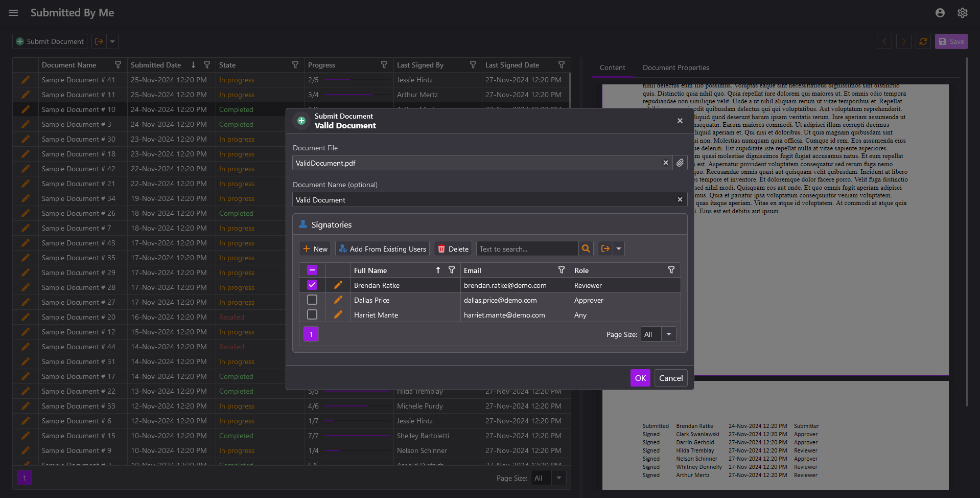The image size is (980, 498).
Task: Check the Harriet Mante row checkbox
Action: [312, 314]
